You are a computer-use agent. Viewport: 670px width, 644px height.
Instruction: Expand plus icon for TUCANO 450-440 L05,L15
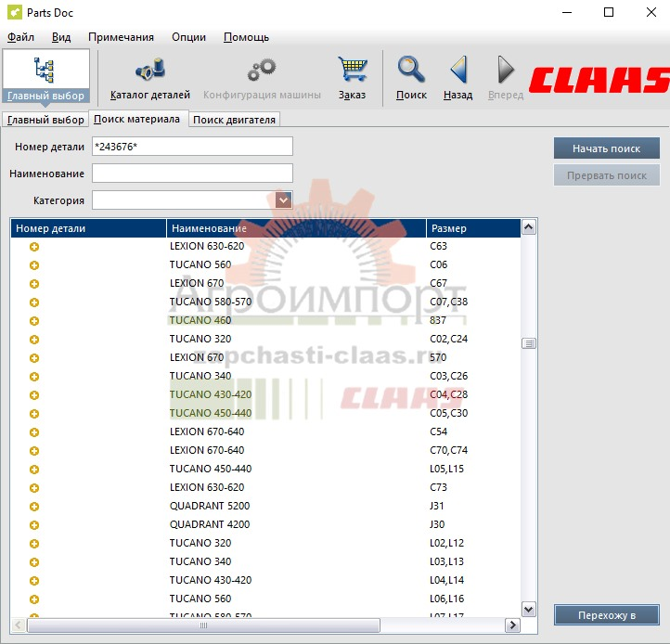pos(34,470)
